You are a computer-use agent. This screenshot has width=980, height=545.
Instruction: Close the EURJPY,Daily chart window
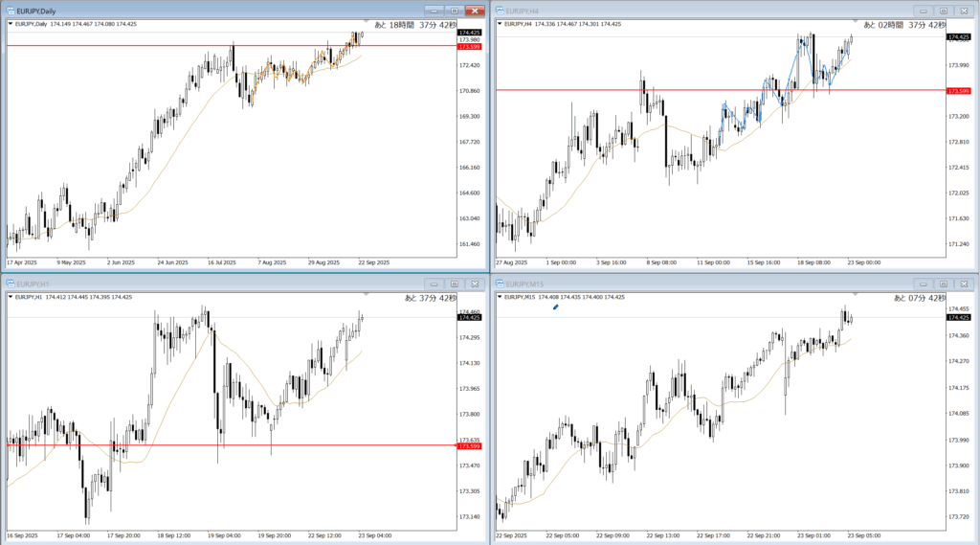(474, 11)
